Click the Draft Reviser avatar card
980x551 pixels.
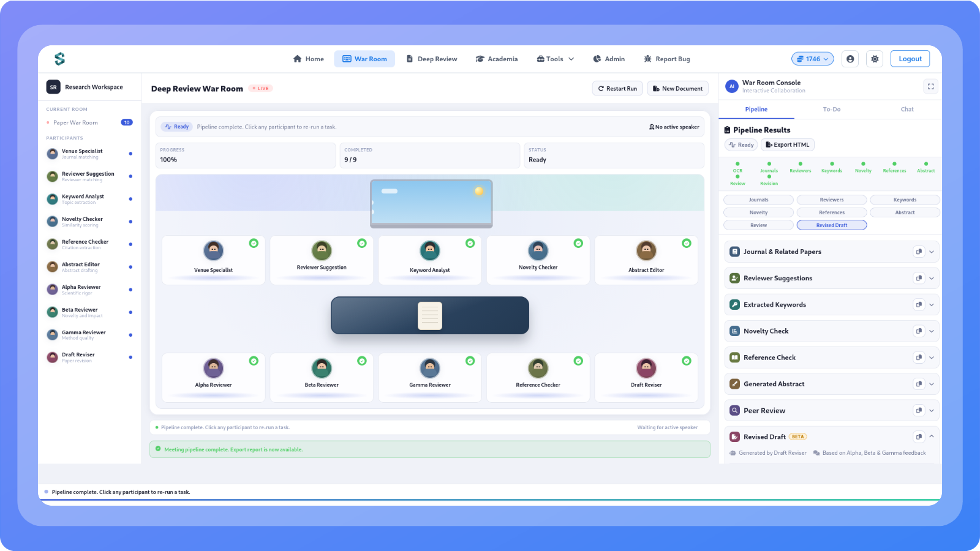(x=646, y=378)
